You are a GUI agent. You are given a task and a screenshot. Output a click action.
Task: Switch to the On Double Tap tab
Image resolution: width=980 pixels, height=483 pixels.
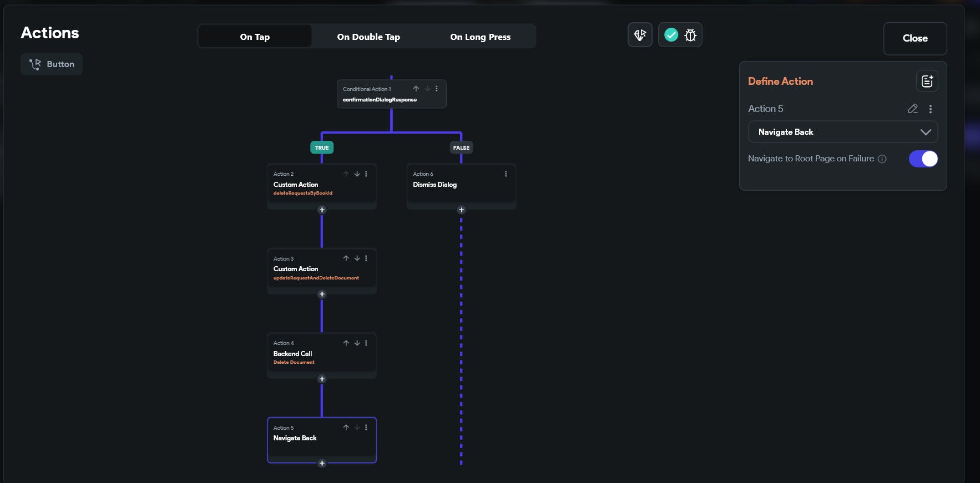tap(368, 37)
